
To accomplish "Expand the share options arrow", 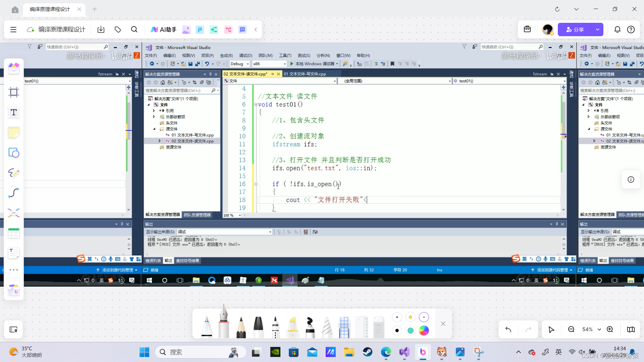I will click(x=597, y=29).
